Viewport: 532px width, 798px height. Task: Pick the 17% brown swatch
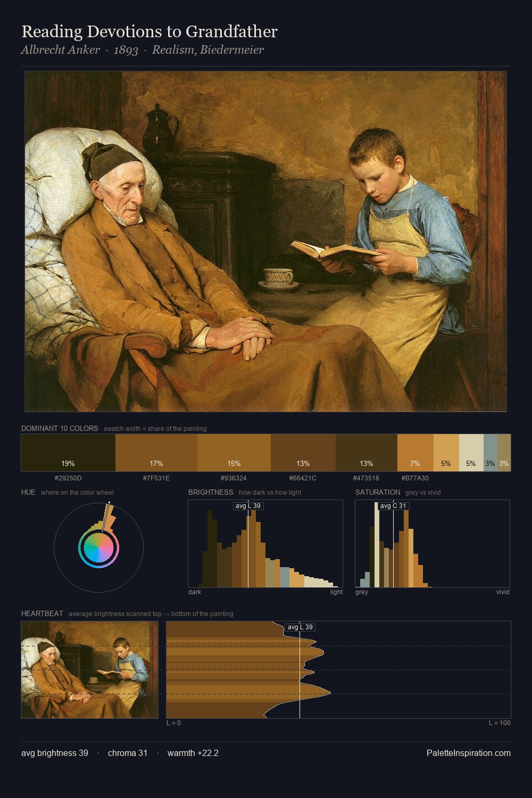click(156, 453)
